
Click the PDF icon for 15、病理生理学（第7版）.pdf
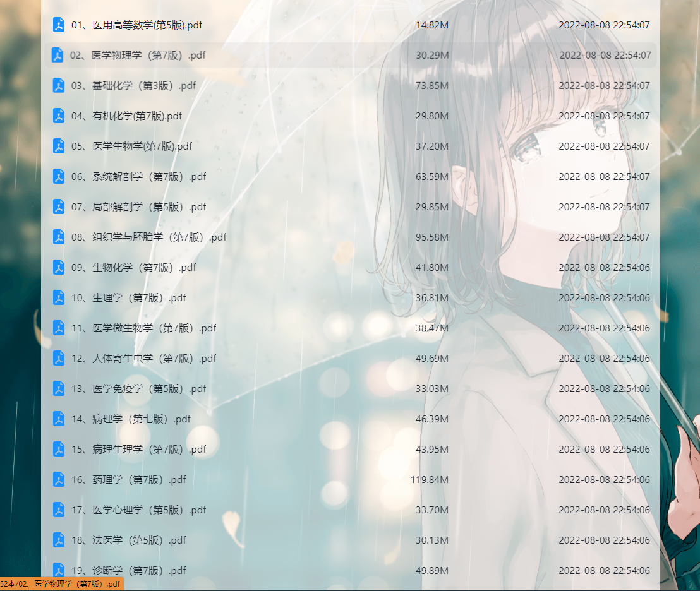[59, 450]
